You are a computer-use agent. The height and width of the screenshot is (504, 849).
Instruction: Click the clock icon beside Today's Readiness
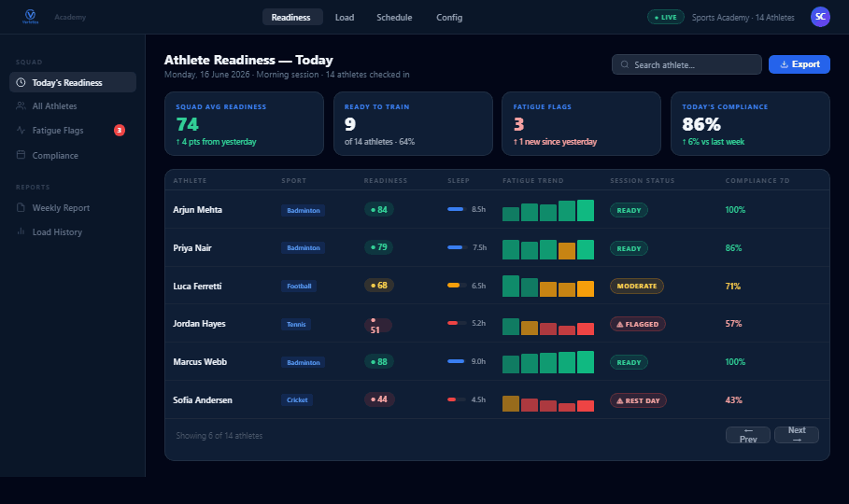coord(21,82)
